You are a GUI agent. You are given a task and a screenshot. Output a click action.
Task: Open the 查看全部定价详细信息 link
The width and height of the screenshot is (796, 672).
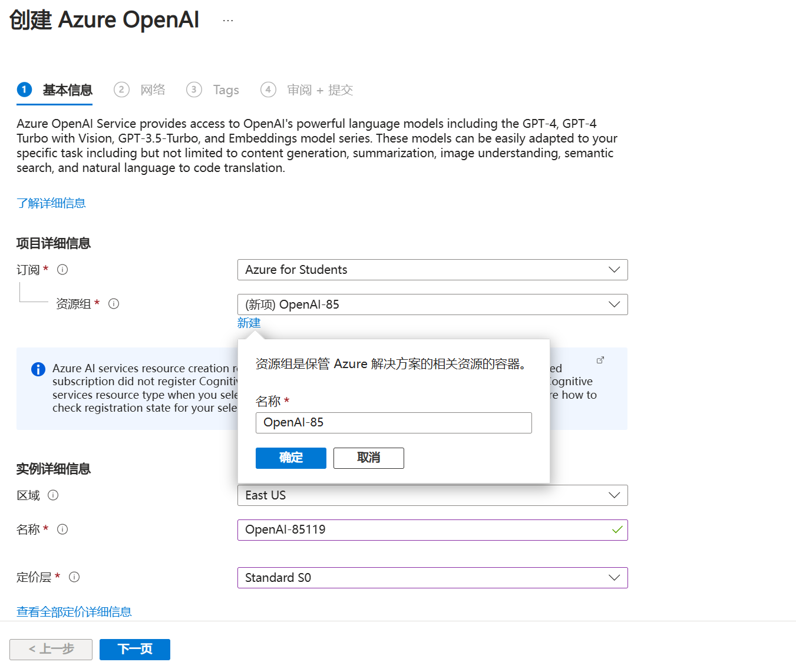point(74,612)
